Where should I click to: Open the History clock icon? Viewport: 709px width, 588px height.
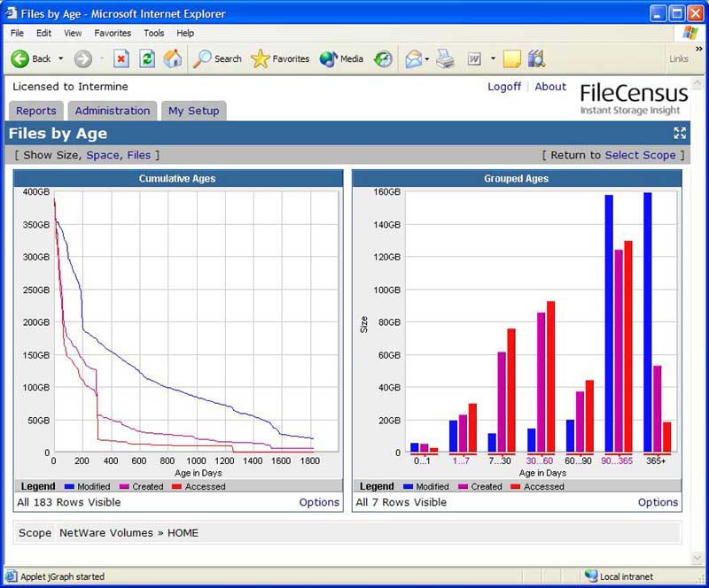[383, 58]
